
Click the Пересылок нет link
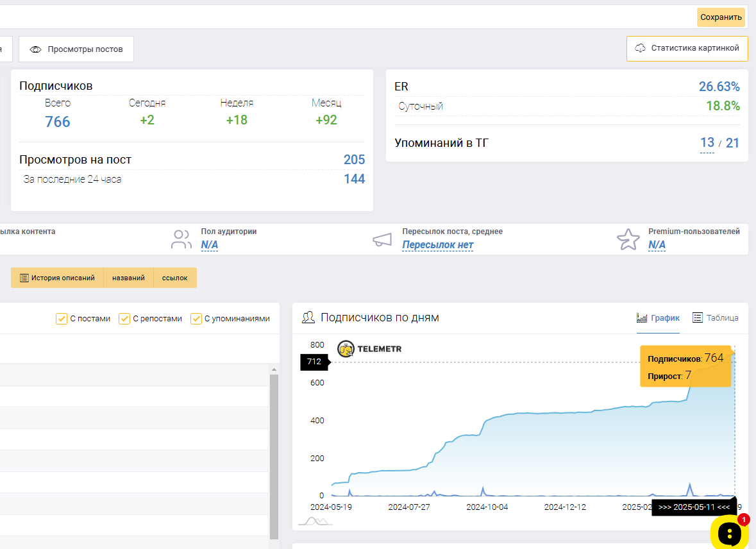(438, 245)
